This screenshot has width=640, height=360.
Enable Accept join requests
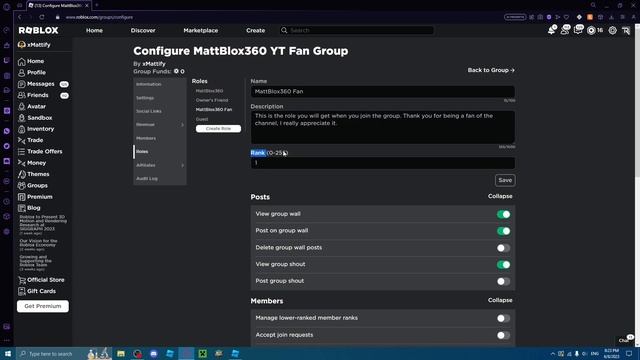pos(503,335)
